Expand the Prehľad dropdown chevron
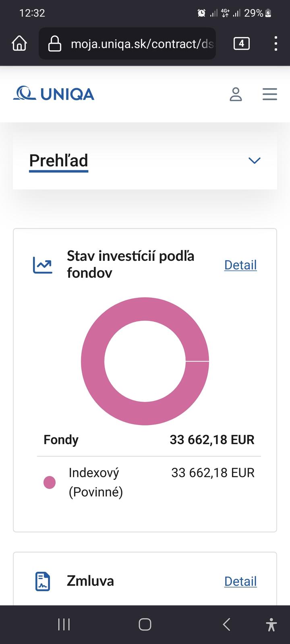This screenshot has height=644, width=290. [254, 161]
